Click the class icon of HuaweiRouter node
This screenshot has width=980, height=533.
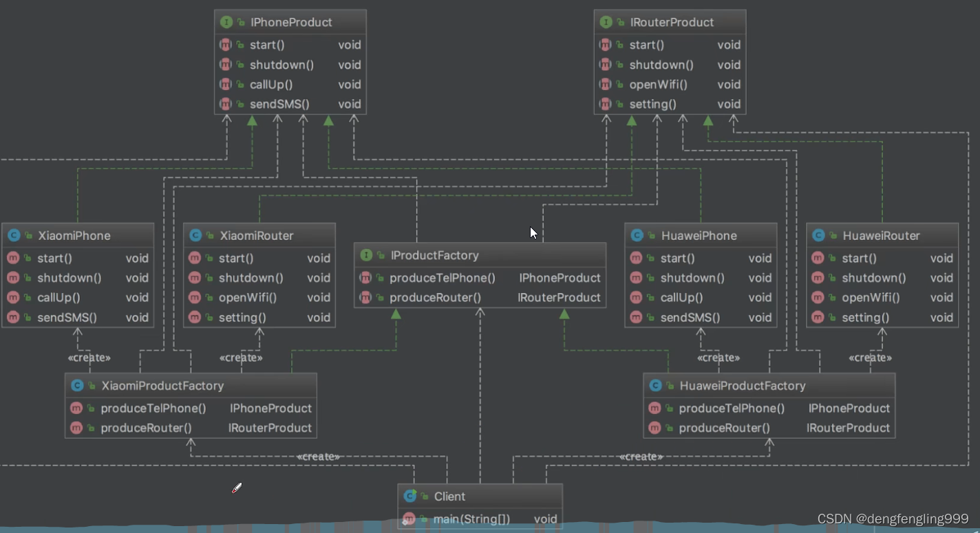[818, 236]
